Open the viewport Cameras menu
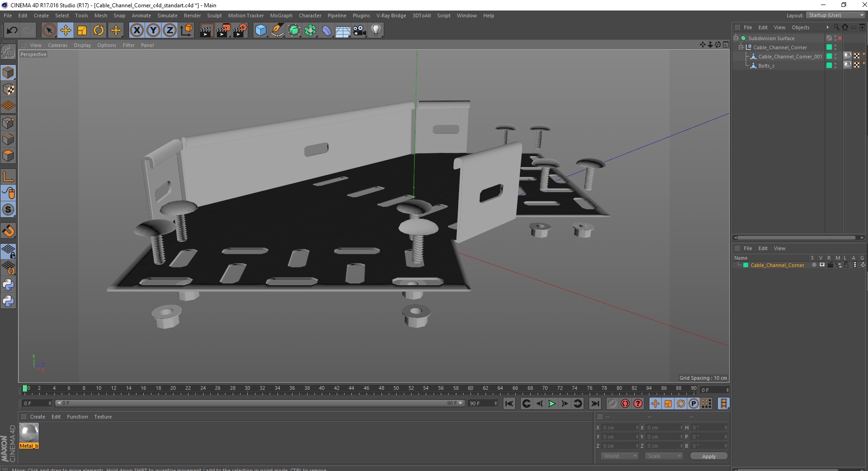Image resolution: width=868 pixels, height=471 pixels. [58, 45]
